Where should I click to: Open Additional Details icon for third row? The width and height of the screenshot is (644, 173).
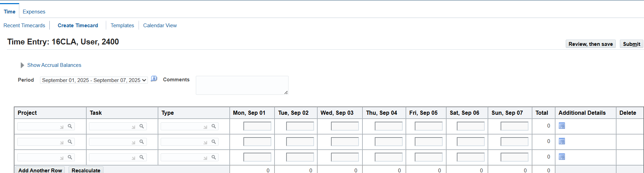point(562,157)
